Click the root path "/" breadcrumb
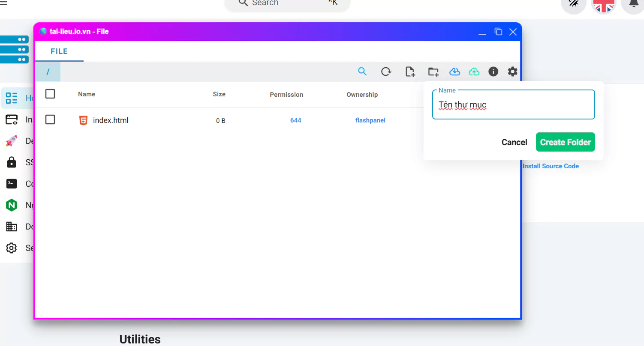Image resolution: width=644 pixels, height=346 pixels. (x=48, y=72)
